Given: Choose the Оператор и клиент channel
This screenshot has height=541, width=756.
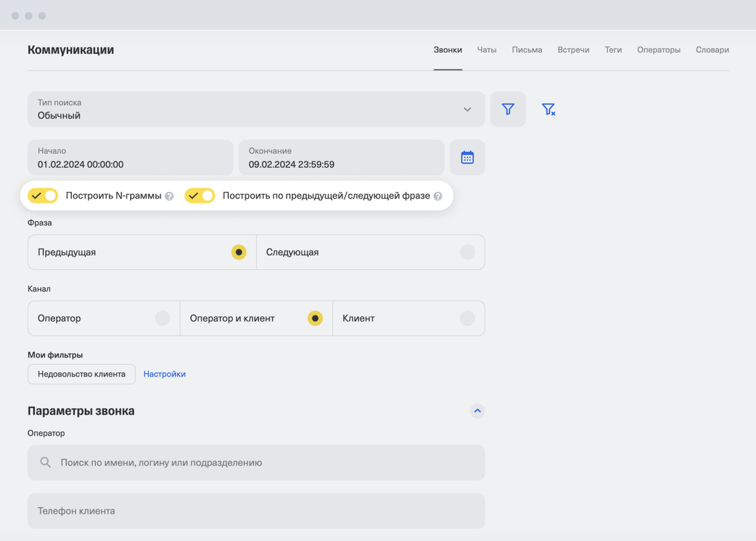Looking at the screenshot, I should [256, 318].
